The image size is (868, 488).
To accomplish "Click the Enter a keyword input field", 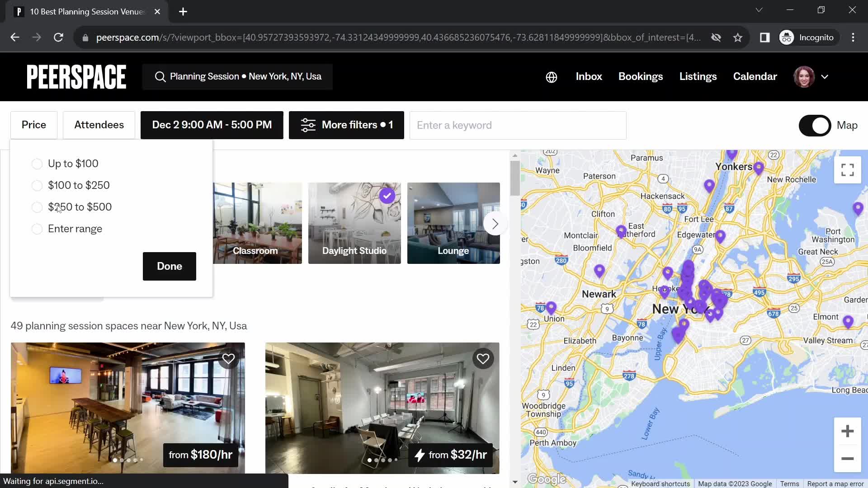I will click(518, 125).
